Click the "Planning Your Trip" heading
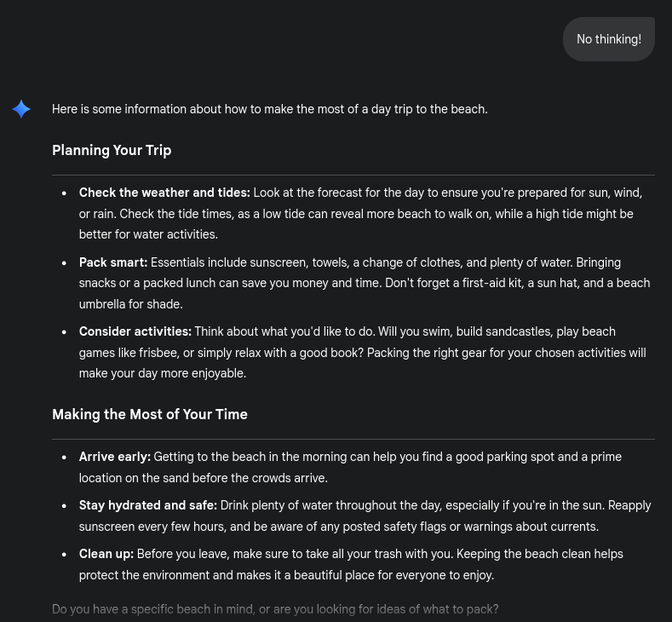The image size is (672, 622). tap(112, 150)
